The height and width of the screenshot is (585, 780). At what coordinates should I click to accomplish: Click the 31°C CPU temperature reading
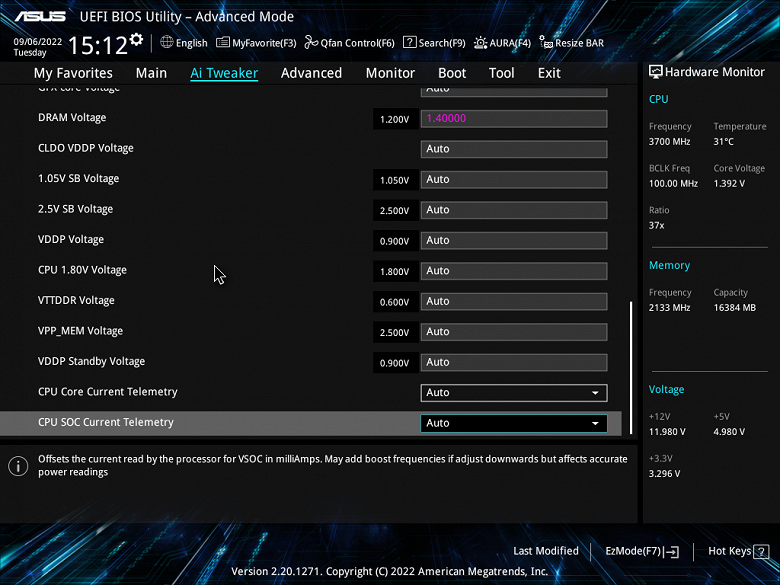pyautogui.click(x=724, y=142)
